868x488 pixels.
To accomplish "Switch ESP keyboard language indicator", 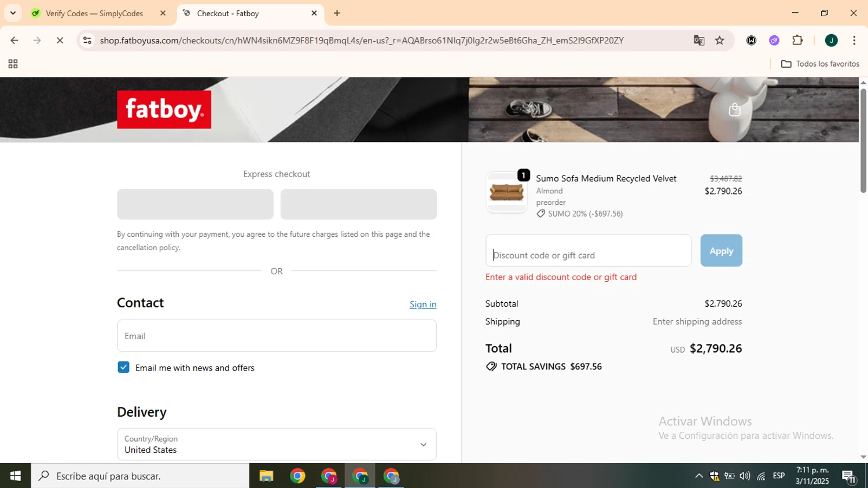I will (x=779, y=476).
